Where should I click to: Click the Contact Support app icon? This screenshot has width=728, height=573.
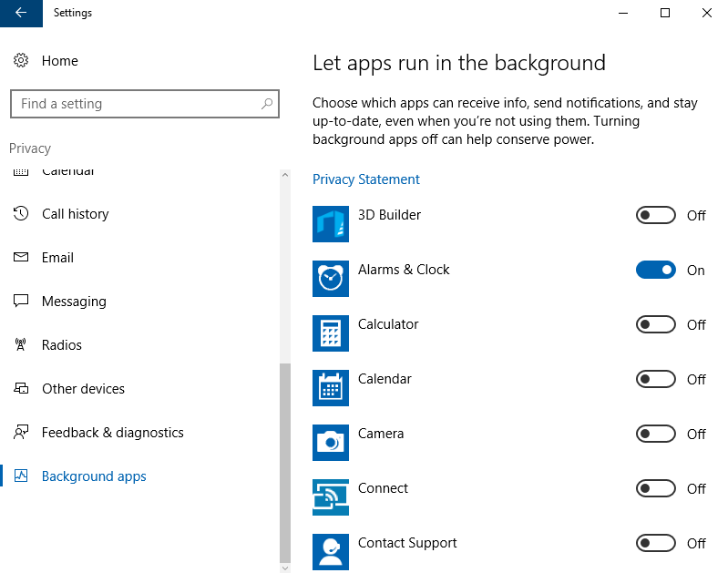point(331,552)
